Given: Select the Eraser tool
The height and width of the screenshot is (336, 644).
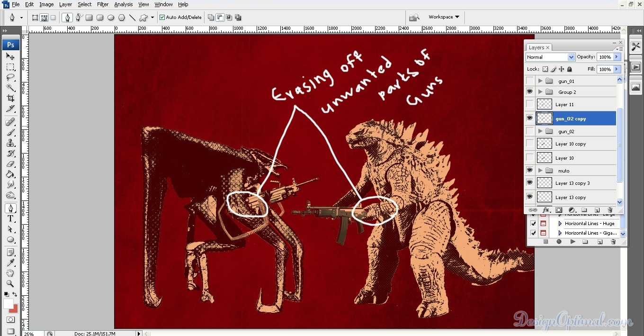Looking at the screenshot, I should click(10, 164).
